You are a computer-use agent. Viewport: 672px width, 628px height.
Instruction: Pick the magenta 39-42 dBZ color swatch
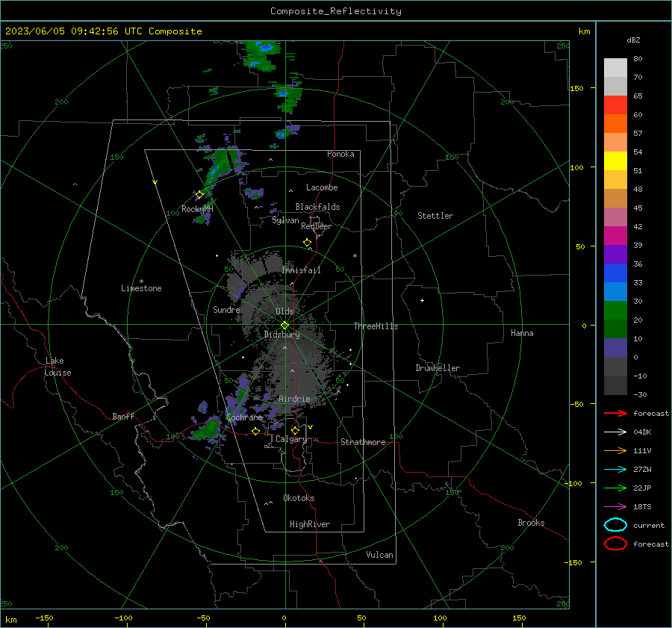pos(615,236)
